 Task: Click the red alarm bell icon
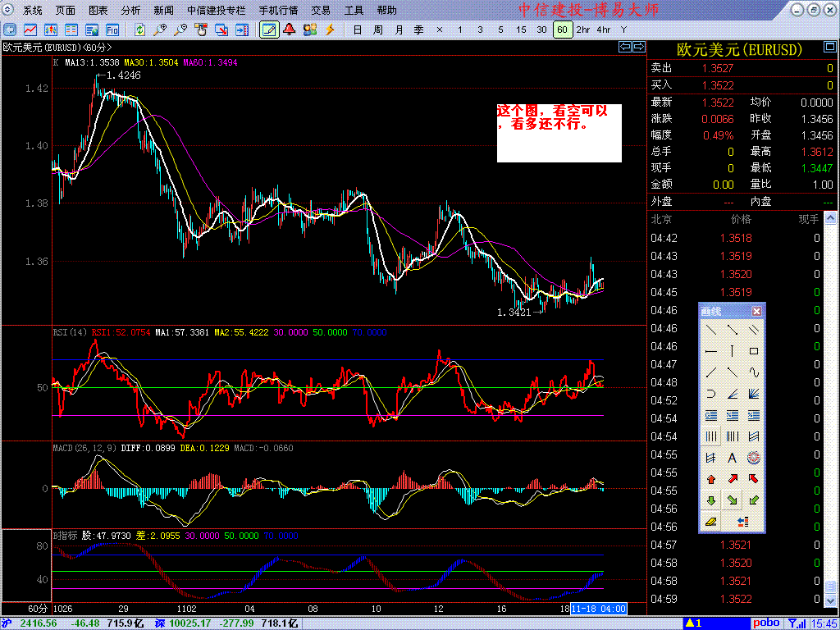point(290,30)
